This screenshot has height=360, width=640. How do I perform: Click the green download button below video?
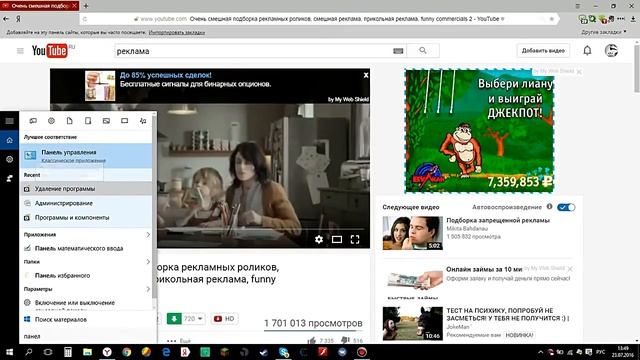(174, 318)
